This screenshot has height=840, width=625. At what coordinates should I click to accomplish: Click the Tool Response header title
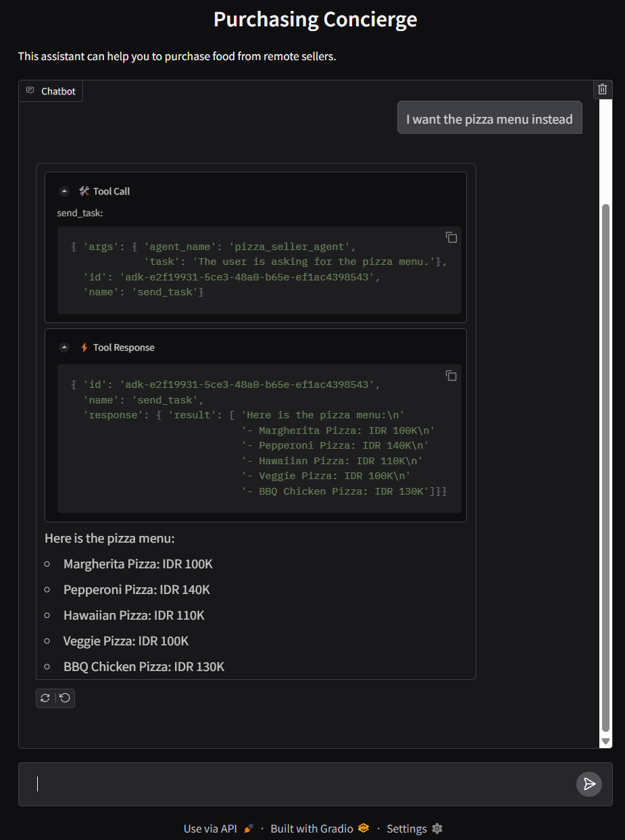[x=124, y=347]
